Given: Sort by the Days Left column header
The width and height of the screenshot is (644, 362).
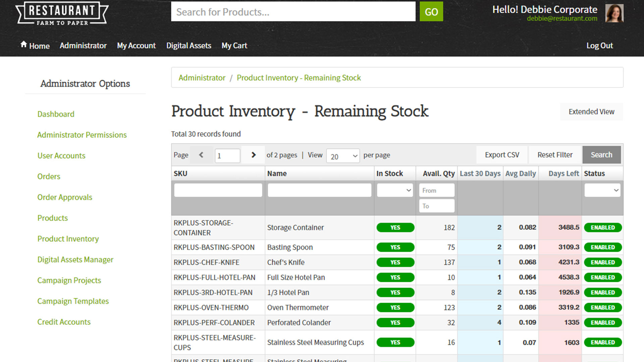Looking at the screenshot, I should (563, 174).
